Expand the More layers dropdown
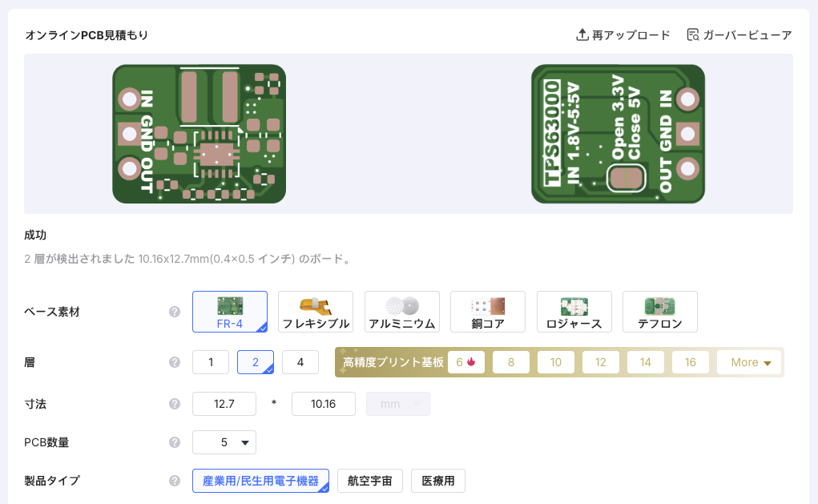818x504 pixels. (750, 362)
